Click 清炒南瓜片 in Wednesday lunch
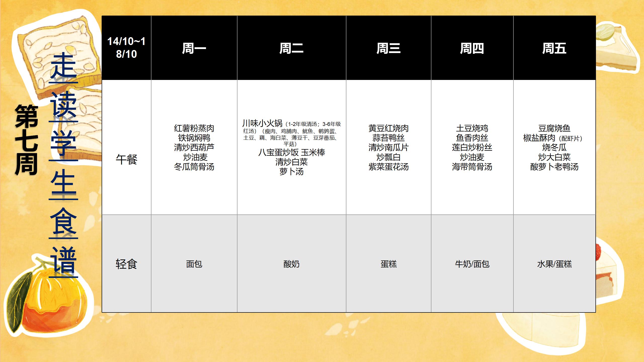The image size is (644, 362). [x=388, y=147]
